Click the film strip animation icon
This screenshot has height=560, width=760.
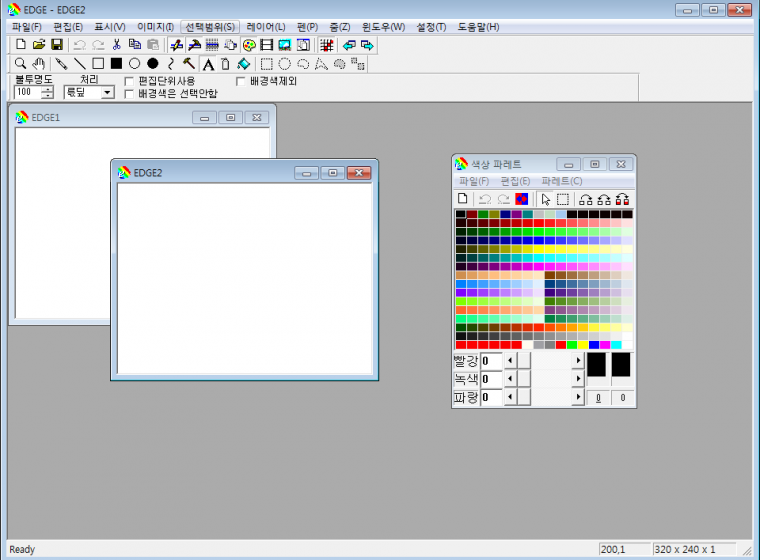(267, 45)
